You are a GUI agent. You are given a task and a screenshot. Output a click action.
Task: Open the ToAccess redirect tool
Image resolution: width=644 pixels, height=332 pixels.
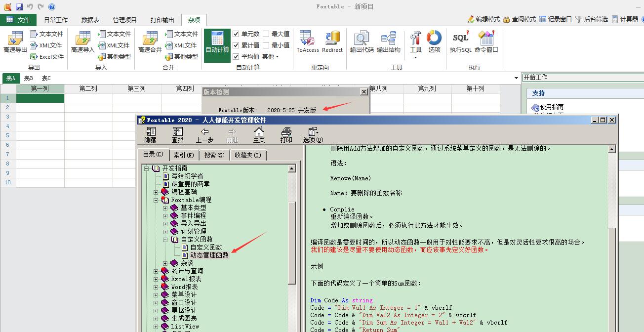pos(307,42)
